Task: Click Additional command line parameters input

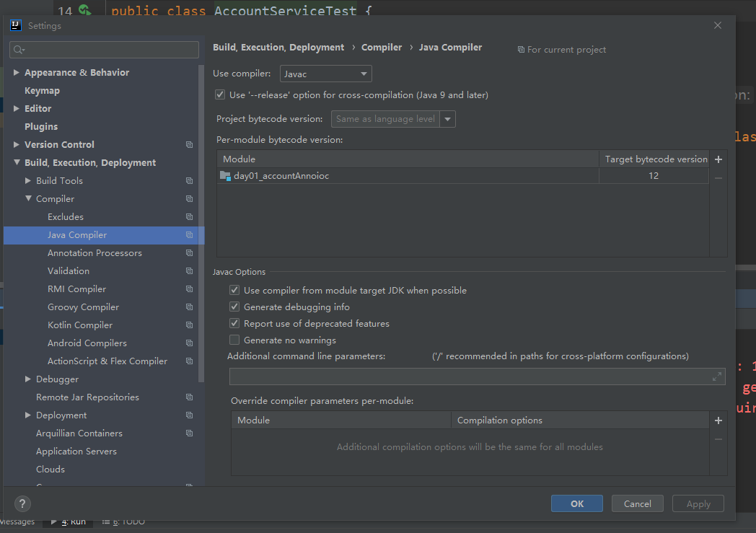Action: (x=478, y=376)
